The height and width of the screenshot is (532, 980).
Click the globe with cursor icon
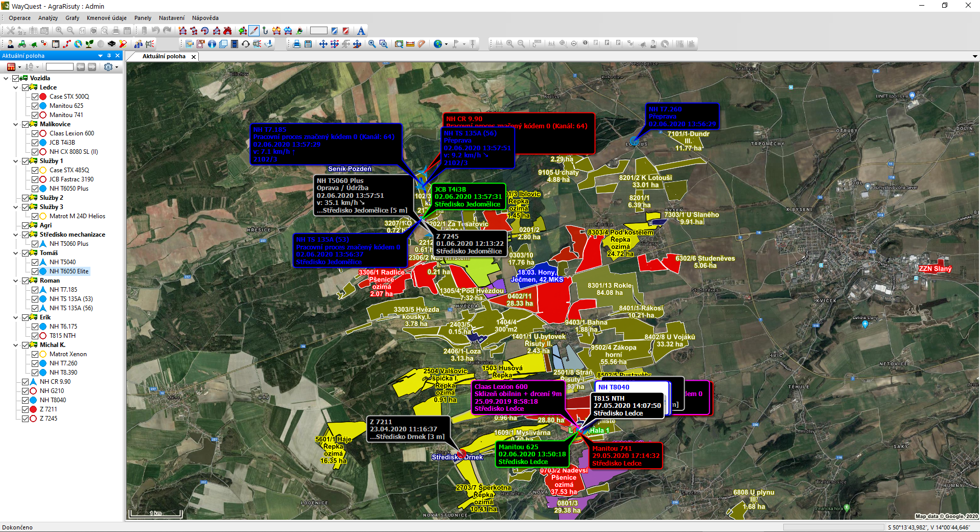[78, 44]
